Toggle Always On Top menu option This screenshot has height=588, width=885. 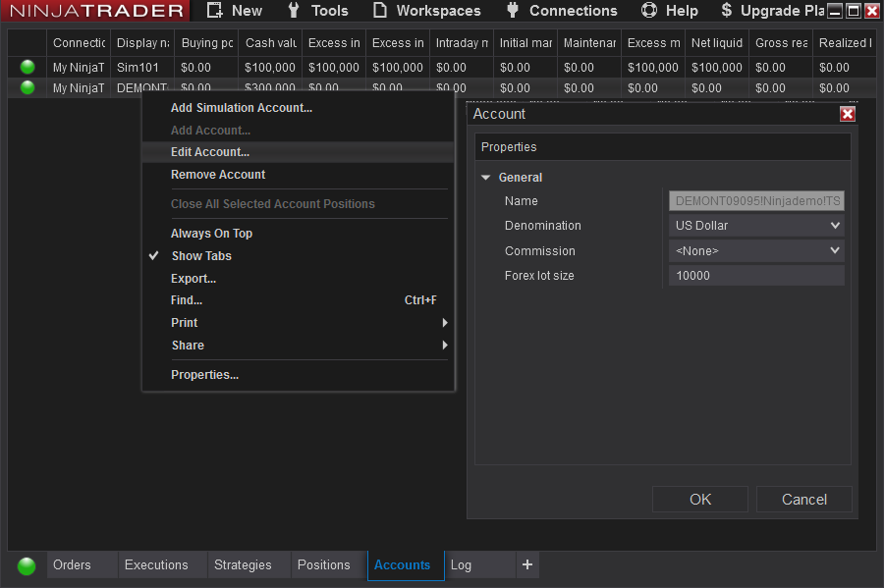point(211,234)
